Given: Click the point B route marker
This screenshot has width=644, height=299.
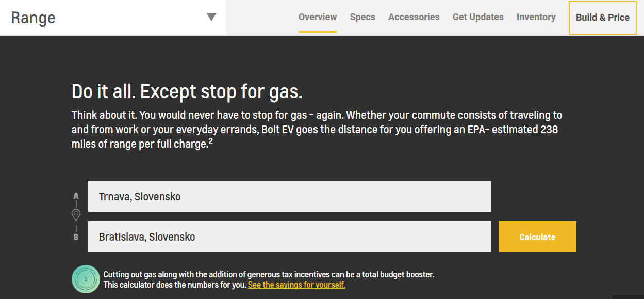Looking at the screenshot, I should [76, 237].
